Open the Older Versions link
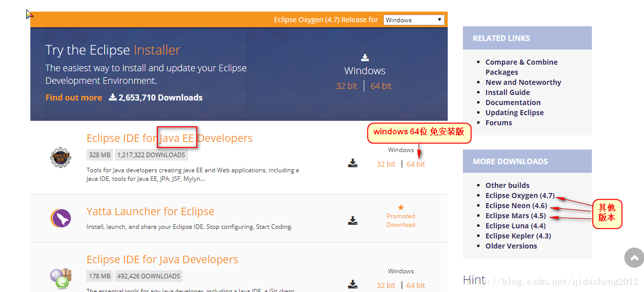 (x=511, y=246)
